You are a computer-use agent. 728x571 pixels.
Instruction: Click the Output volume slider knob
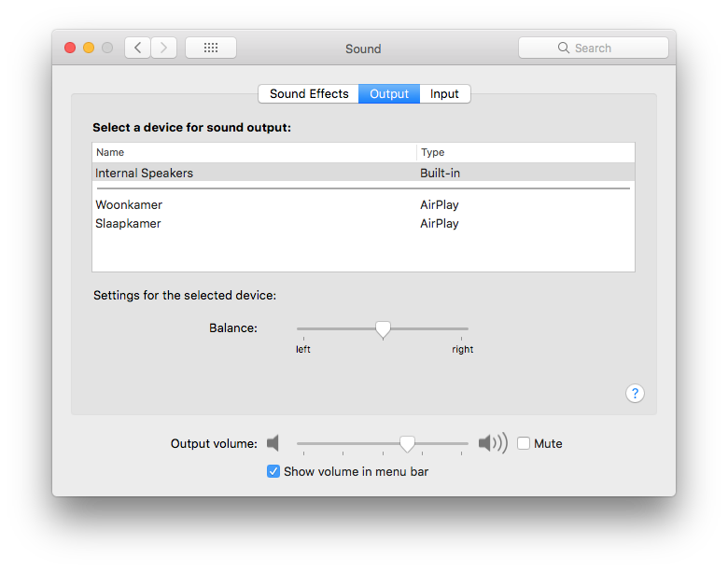point(407,444)
